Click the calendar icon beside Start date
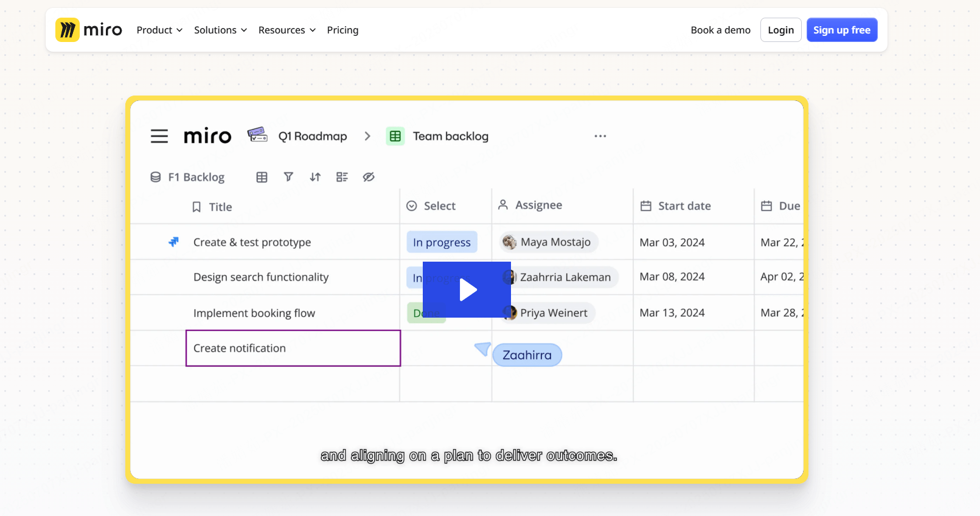 [x=646, y=206]
